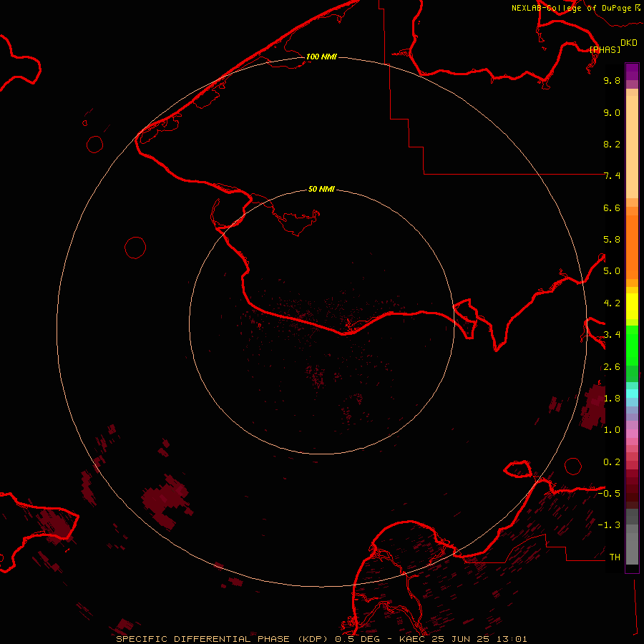Click the 7.4 value on the scale

612,176
